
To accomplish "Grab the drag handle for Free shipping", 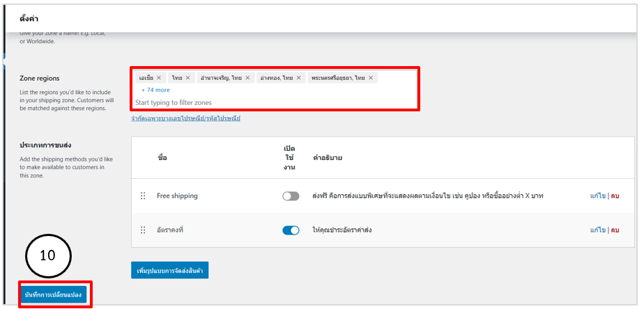I will [x=143, y=196].
